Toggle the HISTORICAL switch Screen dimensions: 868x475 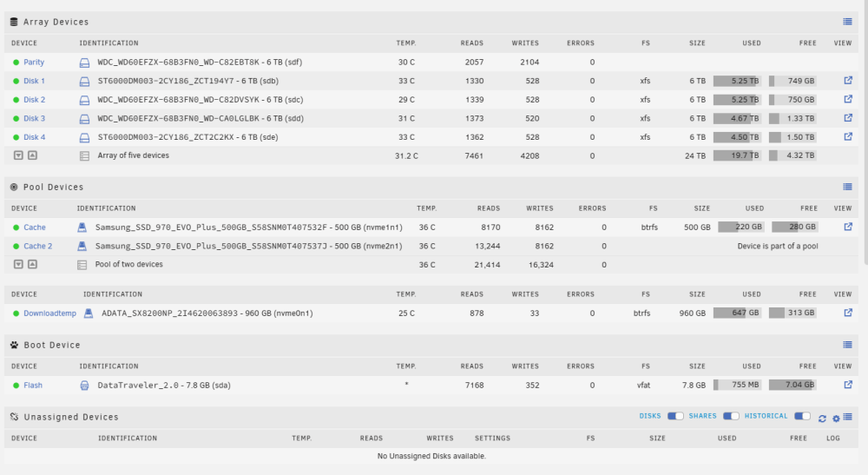(802, 416)
